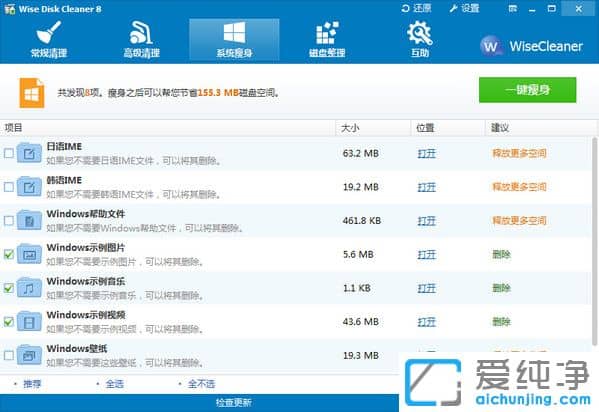Click 释放更多空间 suggestion for 韩语IME
The width and height of the screenshot is (599, 412).
tap(519, 187)
